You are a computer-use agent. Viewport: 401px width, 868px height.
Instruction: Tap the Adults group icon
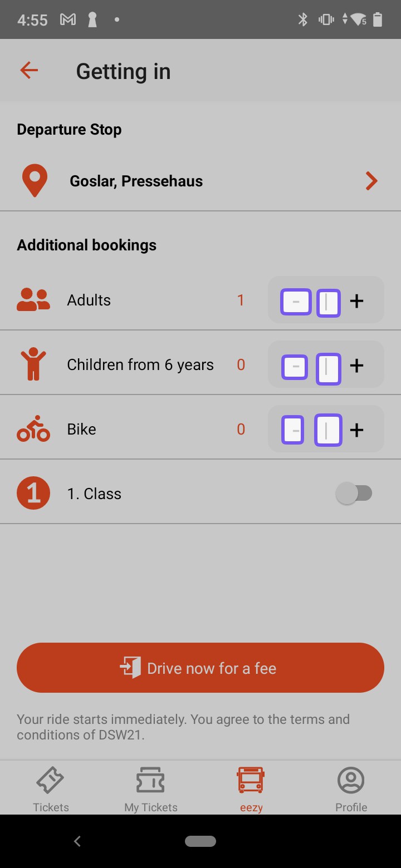coord(33,300)
